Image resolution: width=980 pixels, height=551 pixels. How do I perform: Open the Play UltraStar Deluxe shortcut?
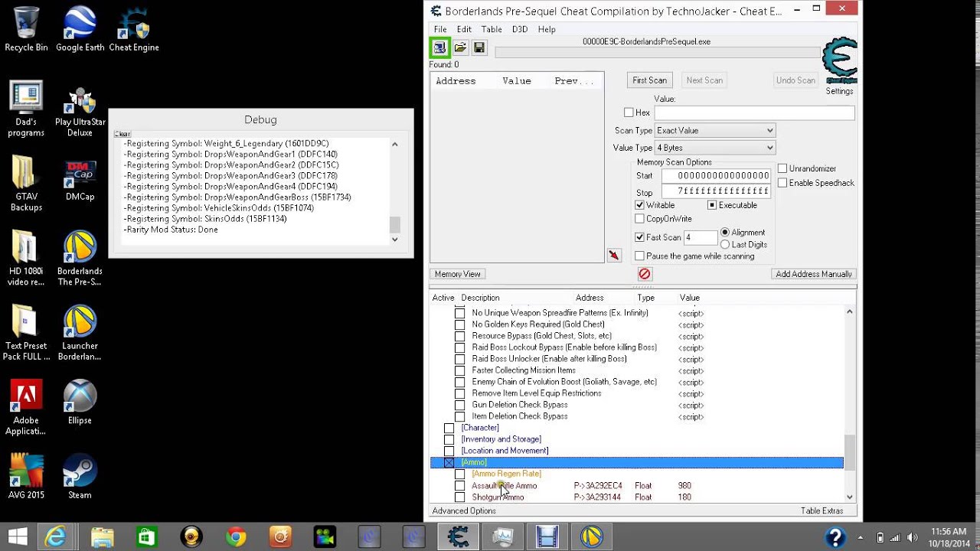pos(80,109)
